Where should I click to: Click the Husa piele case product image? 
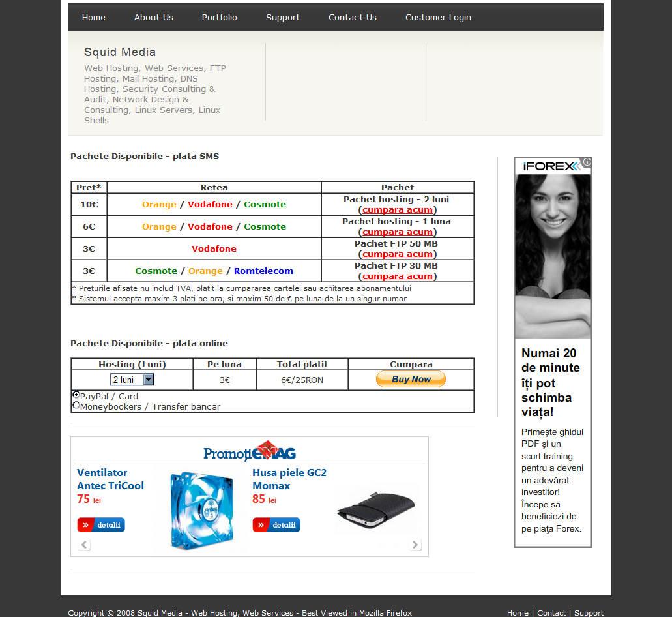tap(375, 509)
